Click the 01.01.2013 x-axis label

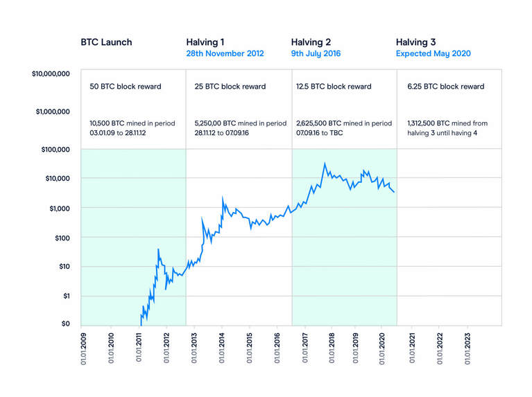tap(194, 349)
